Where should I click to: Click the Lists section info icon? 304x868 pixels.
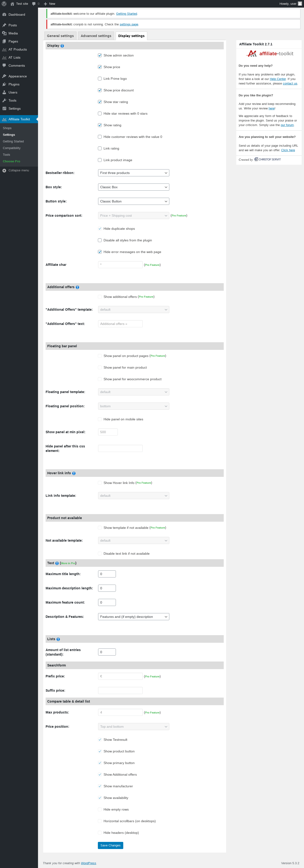point(58,639)
